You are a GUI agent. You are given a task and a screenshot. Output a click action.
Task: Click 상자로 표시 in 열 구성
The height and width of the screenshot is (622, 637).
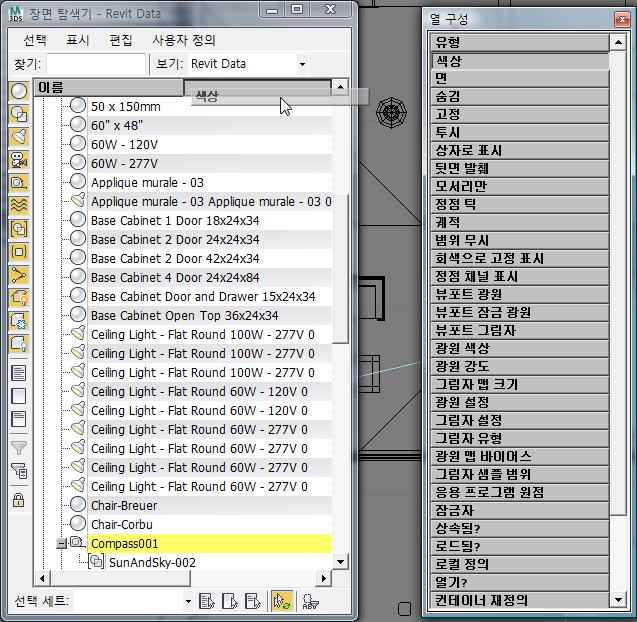pyautogui.click(x=520, y=151)
